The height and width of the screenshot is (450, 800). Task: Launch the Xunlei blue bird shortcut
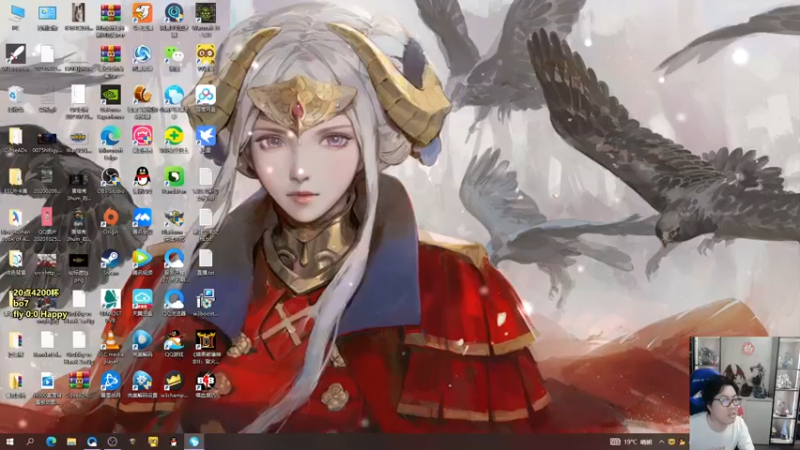[x=205, y=136]
